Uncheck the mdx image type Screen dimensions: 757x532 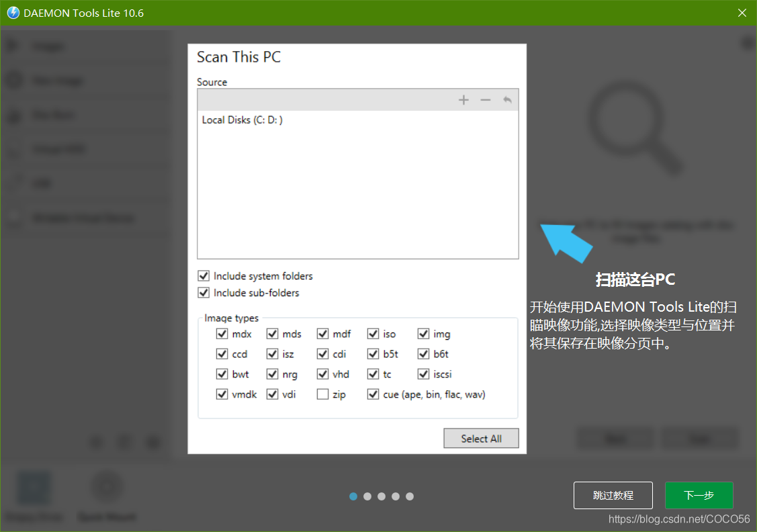click(x=222, y=334)
